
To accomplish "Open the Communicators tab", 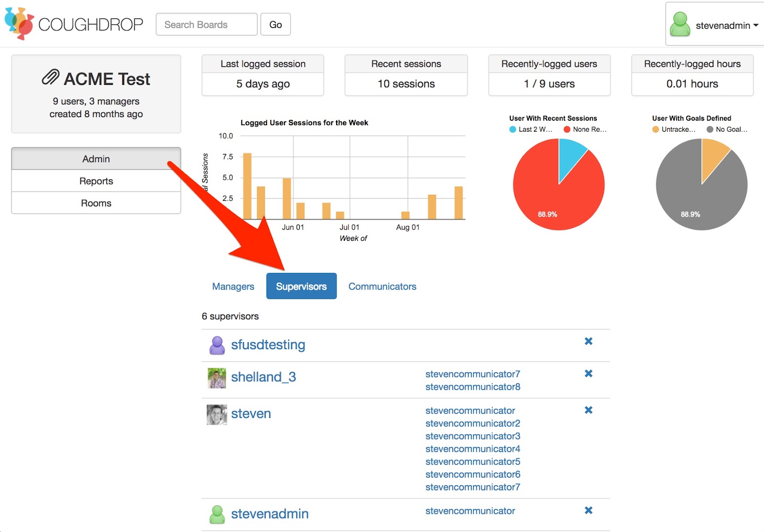I will tap(382, 286).
